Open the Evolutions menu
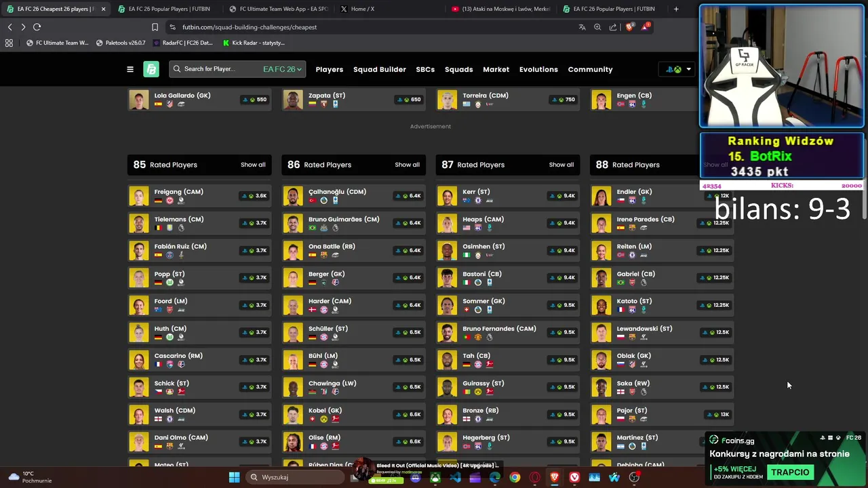Screen dimensions: 868x488 point(538,69)
